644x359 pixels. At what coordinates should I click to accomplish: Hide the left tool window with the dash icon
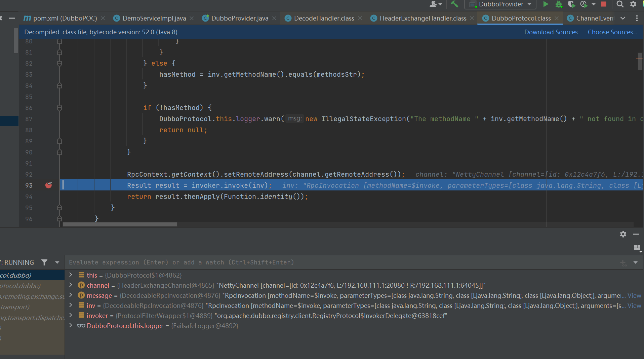coord(12,18)
